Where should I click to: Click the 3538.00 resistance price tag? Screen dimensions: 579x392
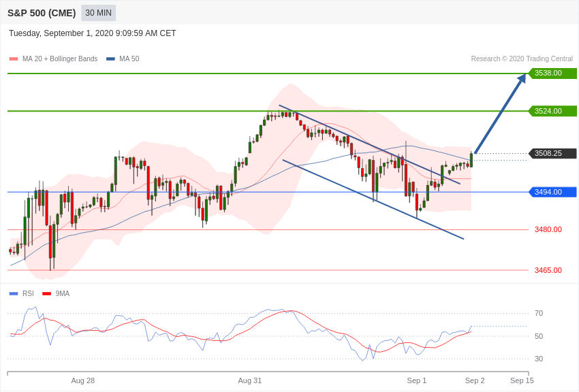(552, 73)
